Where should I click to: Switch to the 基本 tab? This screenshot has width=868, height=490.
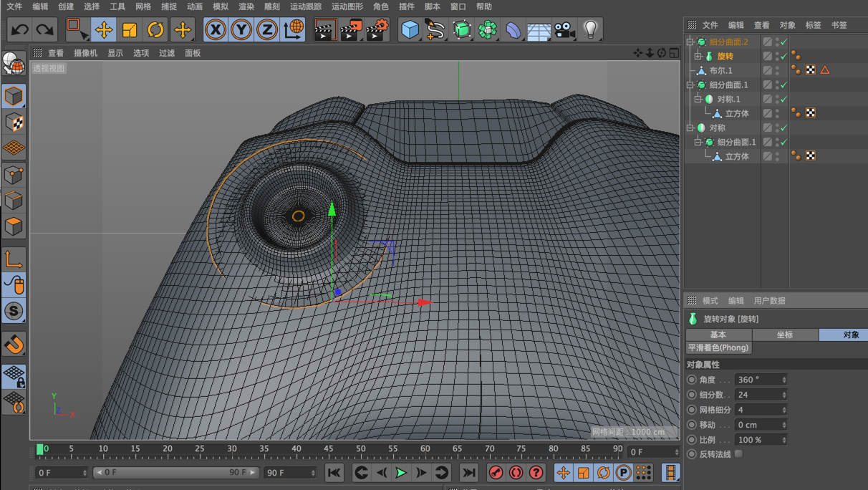[718, 335]
